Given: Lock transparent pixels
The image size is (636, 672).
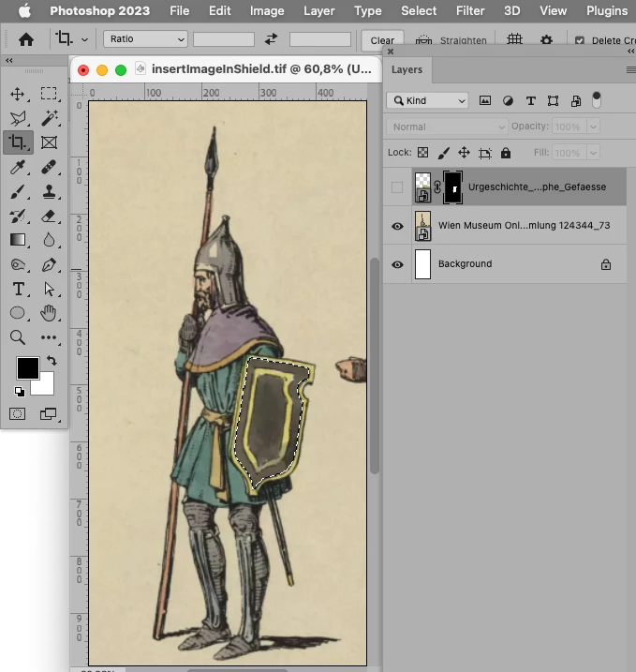Looking at the screenshot, I should [x=422, y=153].
